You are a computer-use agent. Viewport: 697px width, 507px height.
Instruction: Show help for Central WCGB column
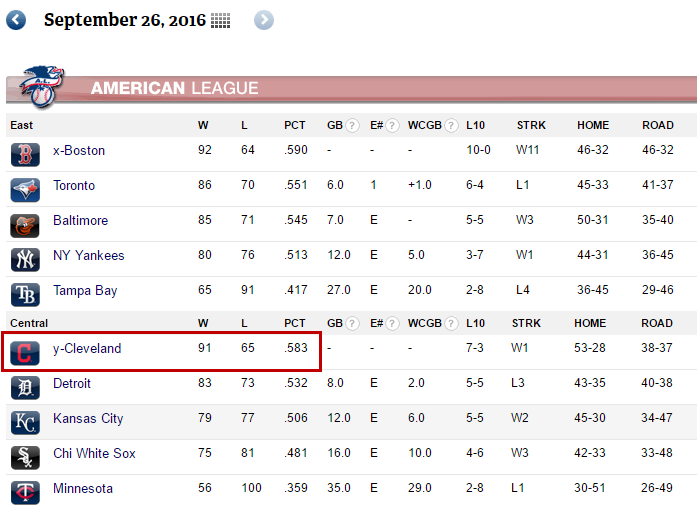point(451,323)
